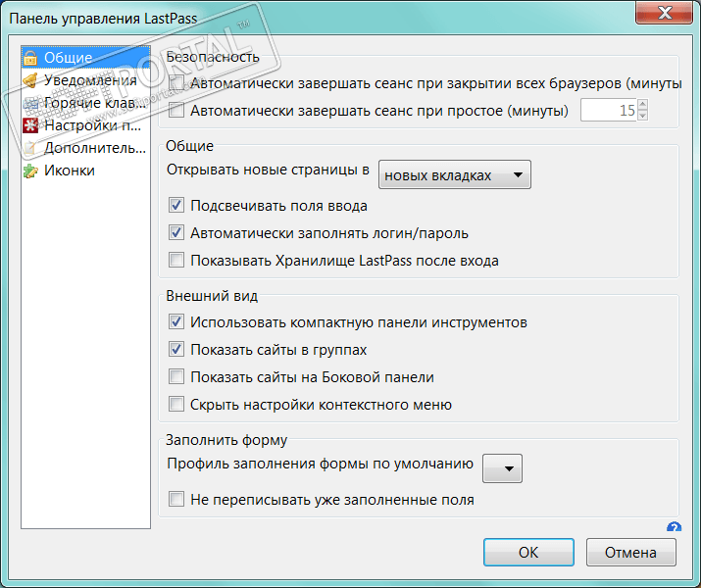Image resolution: width=701 pixels, height=588 pixels.
Task: Check Показать сайты на Боковой панели
Action: click(x=176, y=377)
